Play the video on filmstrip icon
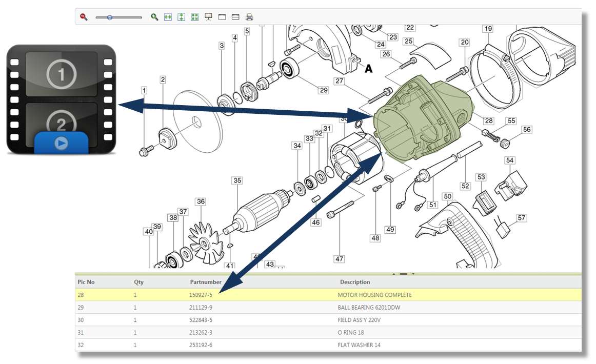 coord(61,143)
